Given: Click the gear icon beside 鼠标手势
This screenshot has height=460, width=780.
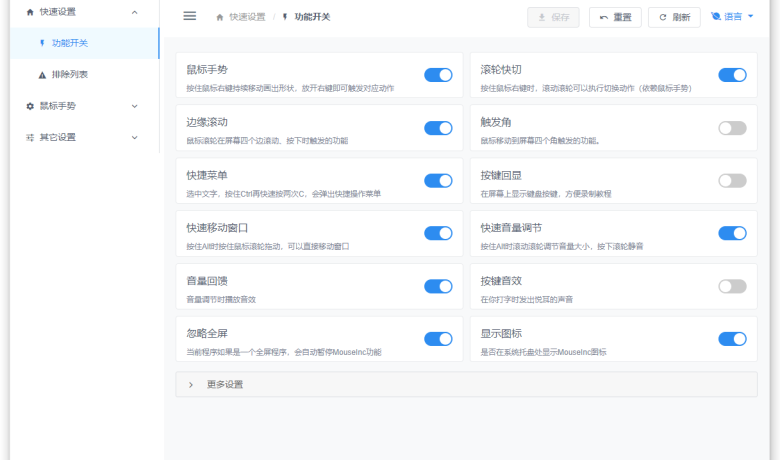Looking at the screenshot, I should (x=30, y=105).
